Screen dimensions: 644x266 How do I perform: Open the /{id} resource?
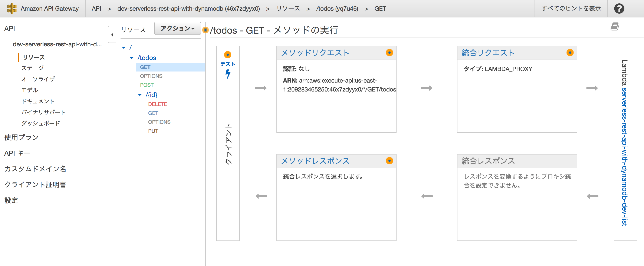151,95
